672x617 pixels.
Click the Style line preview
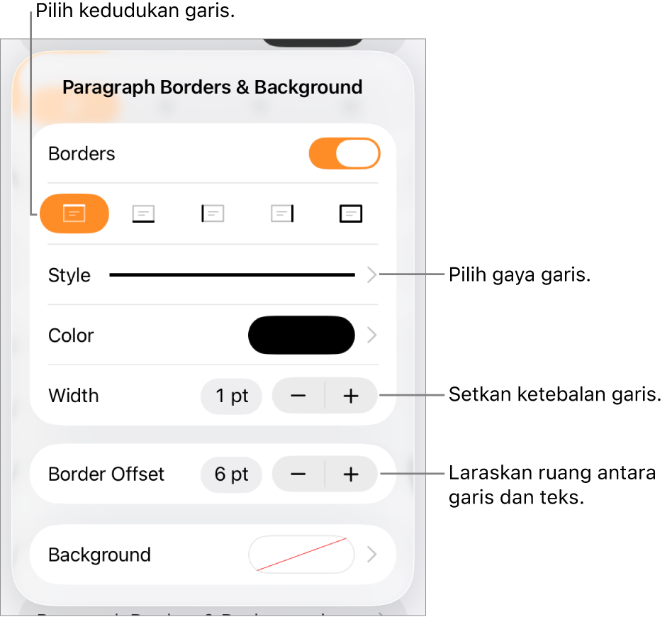(232, 275)
